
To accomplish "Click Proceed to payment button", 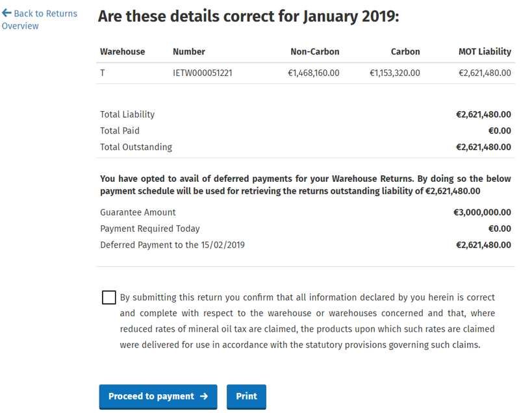I will point(158,396).
